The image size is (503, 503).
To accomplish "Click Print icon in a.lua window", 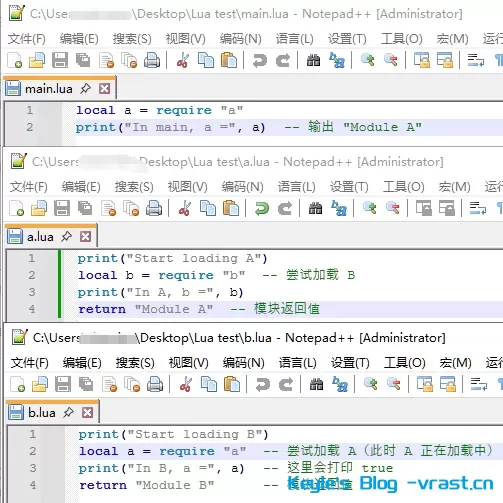I will [x=154, y=209].
